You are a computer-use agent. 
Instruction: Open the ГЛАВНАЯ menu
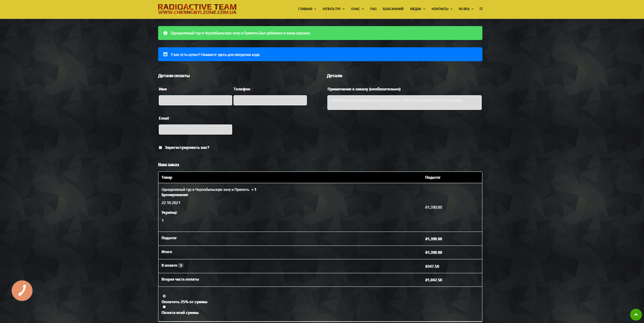pyautogui.click(x=305, y=9)
